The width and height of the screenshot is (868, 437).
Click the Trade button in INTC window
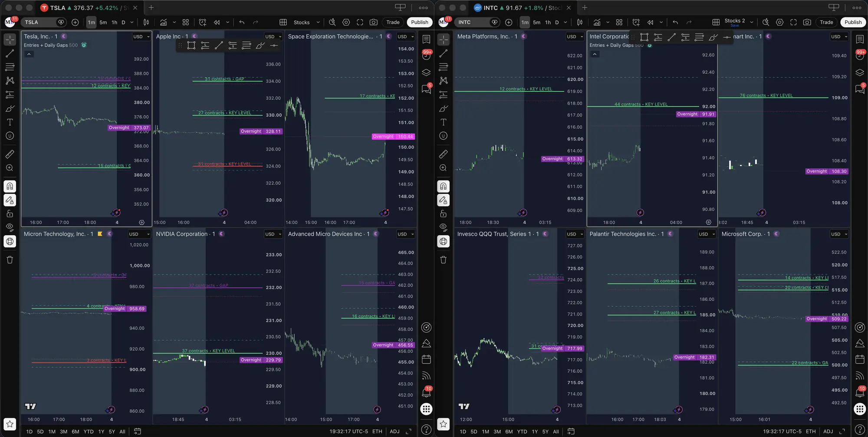[x=826, y=22]
